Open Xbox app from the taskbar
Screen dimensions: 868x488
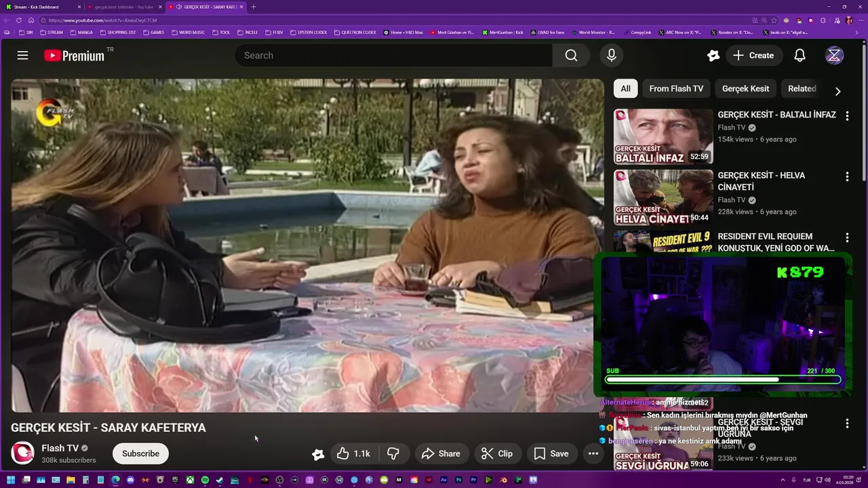[190, 480]
